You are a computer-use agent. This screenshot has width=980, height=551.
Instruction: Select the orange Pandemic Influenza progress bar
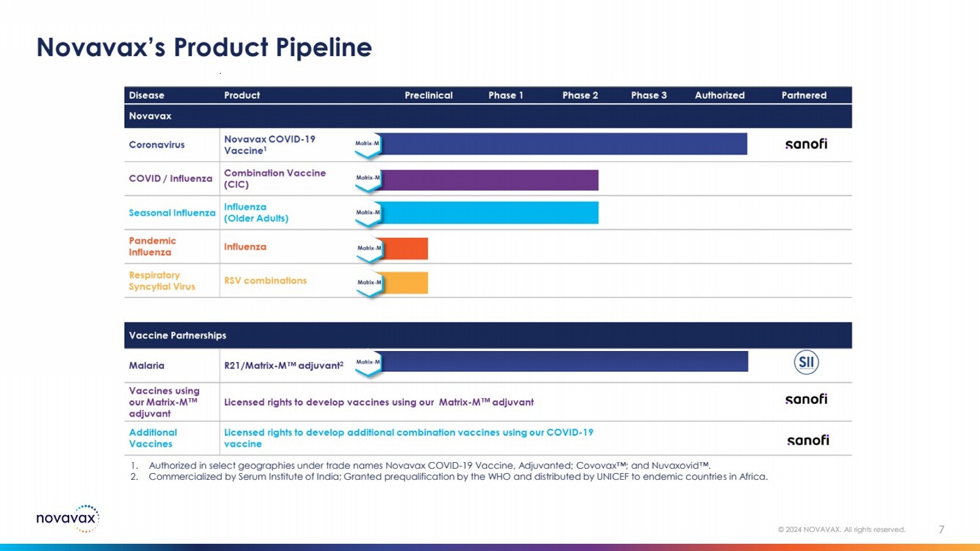coord(406,248)
